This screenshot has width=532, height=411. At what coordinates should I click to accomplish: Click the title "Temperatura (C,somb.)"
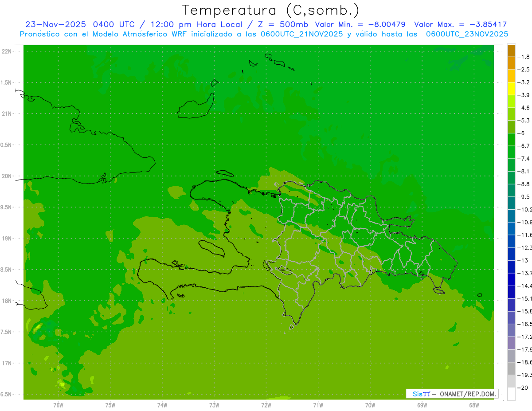coord(271,10)
